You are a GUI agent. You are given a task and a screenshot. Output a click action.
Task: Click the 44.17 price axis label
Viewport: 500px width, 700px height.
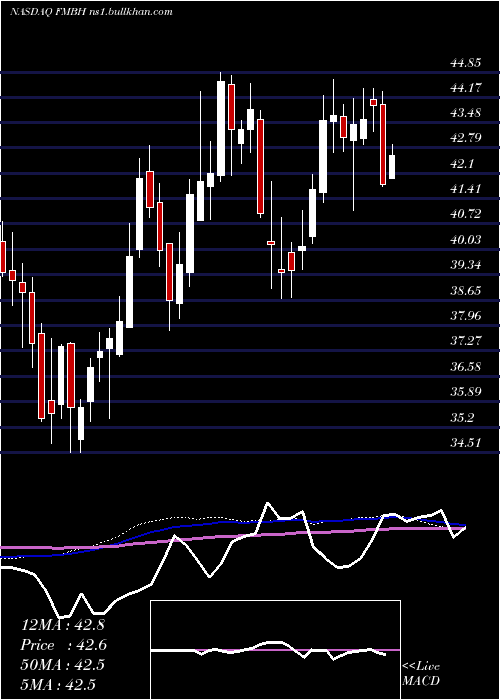point(466,88)
